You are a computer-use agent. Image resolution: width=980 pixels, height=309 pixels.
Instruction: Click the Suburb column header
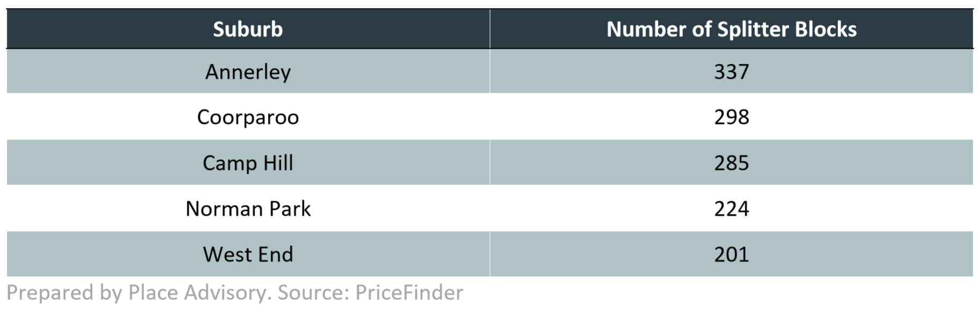[x=248, y=29]
